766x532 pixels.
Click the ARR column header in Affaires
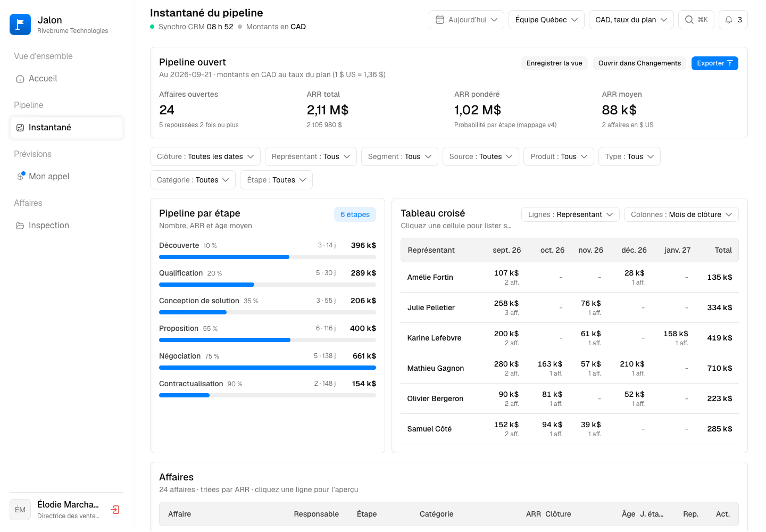[x=534, y=514]
